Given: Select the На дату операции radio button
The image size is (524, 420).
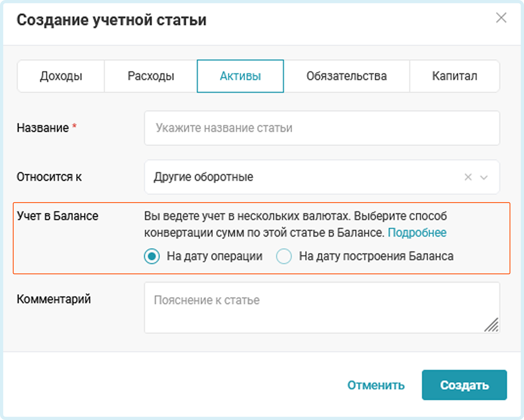Looking at the screenshot, I should (152, 256).
